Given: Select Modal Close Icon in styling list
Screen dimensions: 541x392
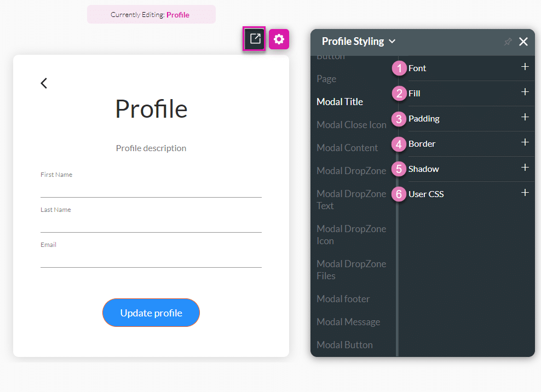Looking at the screenshot, I should pyautogui.click(x=352, y=125).
